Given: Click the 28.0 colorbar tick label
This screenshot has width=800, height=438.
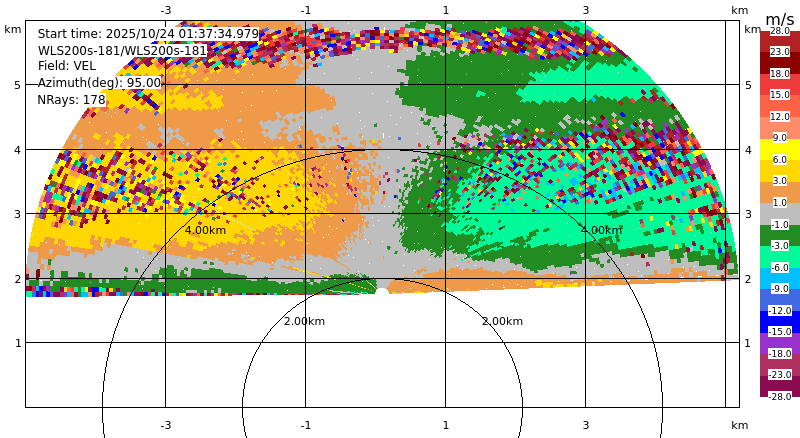Looking at the screenshot, I should [x=780, y=31].
